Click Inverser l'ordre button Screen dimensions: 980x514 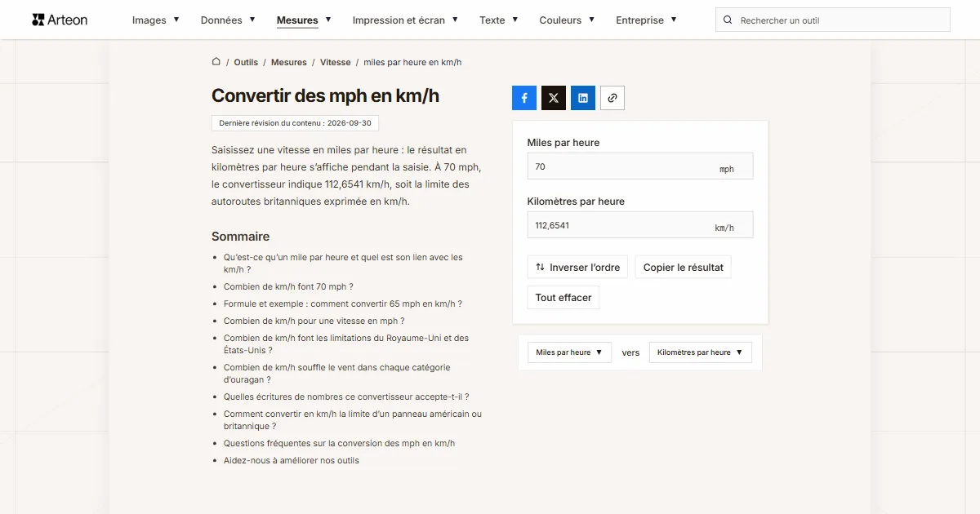tap(577, 268)
